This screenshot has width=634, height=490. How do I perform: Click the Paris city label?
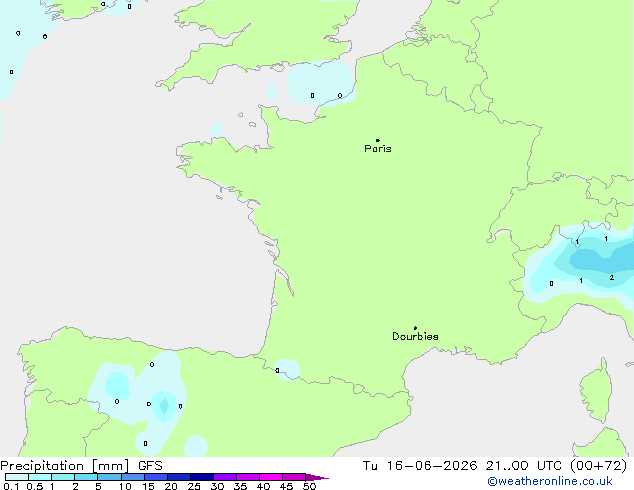point(378,149)
